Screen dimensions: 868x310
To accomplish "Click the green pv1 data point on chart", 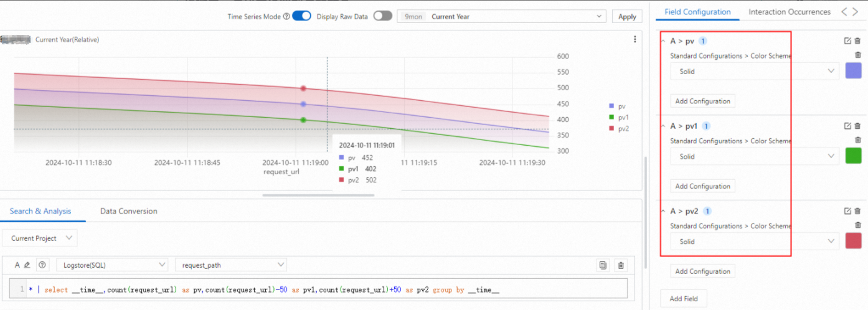I will (x=303, y=120).
